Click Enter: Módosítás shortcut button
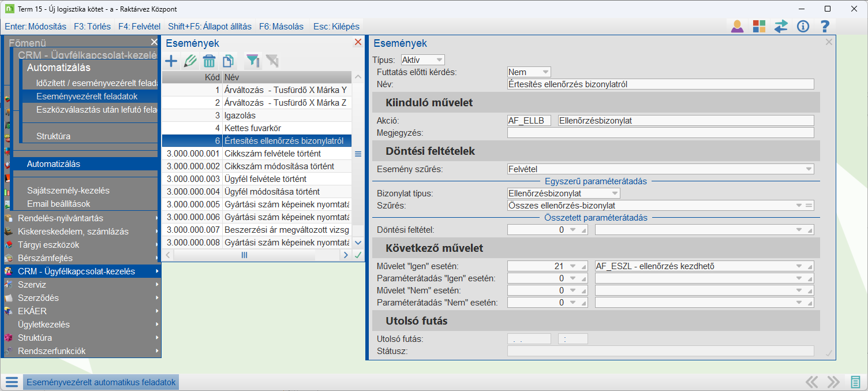Screen dimensions: 868x391 point(35,27)
